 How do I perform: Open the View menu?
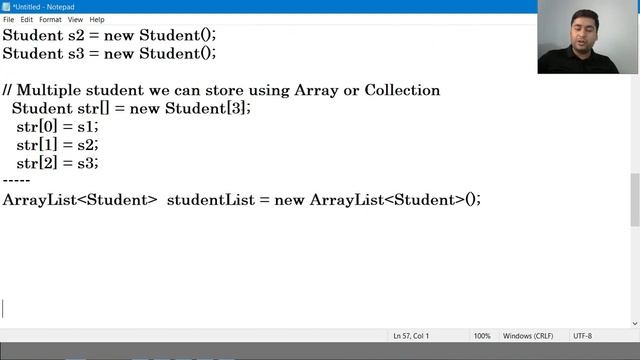(75, 20)
